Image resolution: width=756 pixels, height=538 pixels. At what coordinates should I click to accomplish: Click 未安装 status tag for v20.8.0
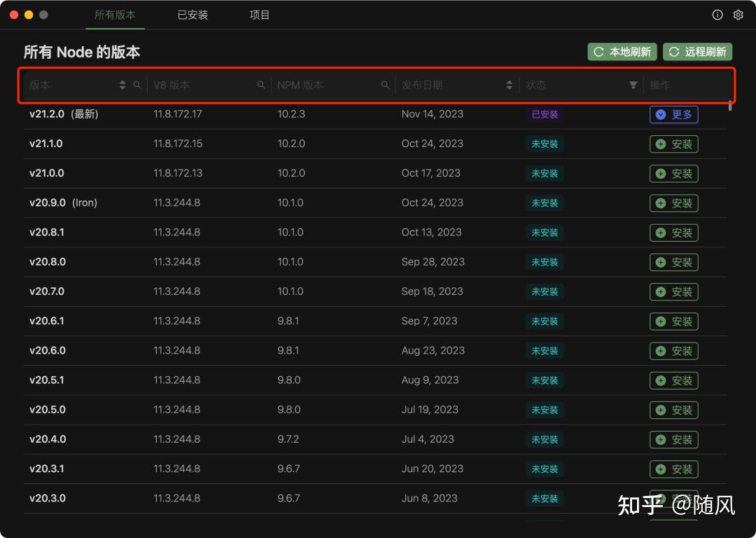545,262
